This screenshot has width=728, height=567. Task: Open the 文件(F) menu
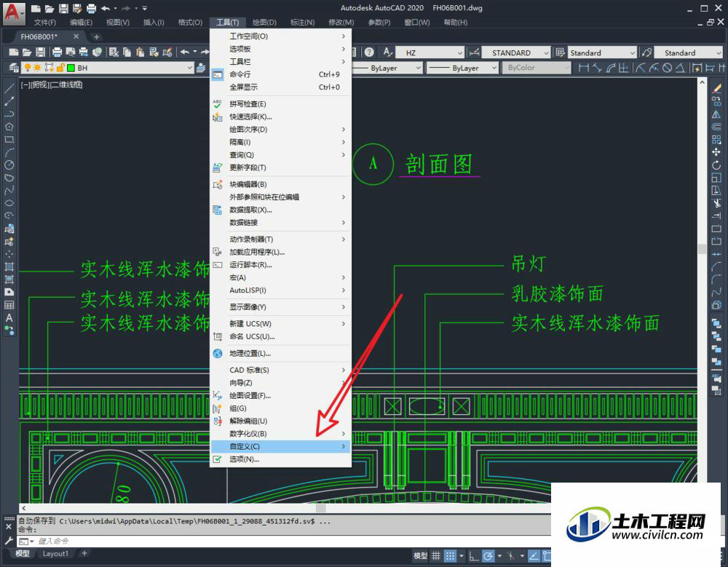click(45, 23)
